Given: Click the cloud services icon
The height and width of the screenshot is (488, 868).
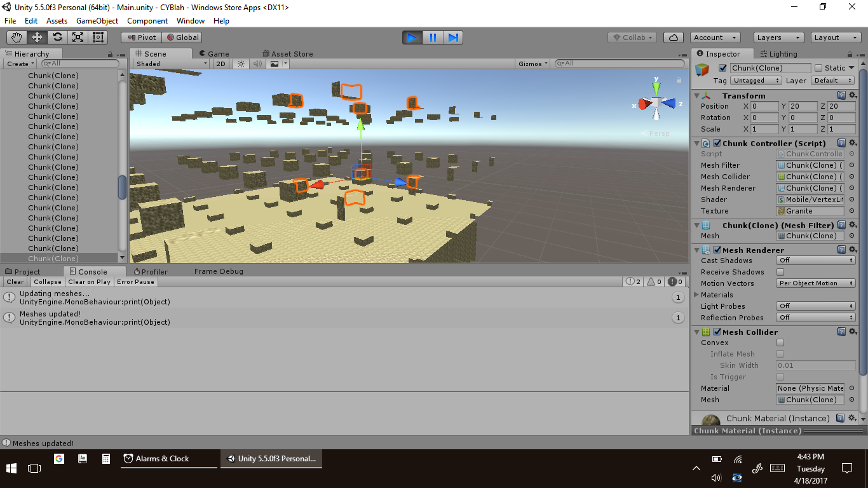Looking at the screenshot, I should pyautogui.click(x=674, y=37).
